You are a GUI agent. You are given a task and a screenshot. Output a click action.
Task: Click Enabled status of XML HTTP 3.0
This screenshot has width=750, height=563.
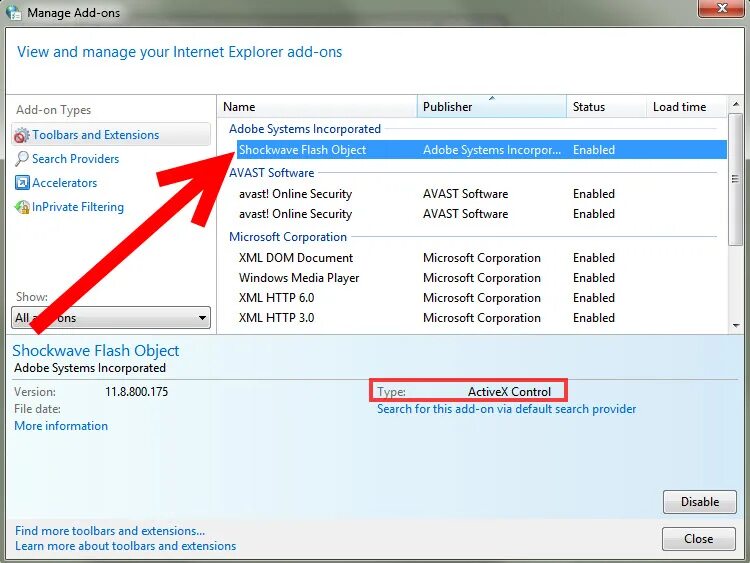click(x=594, y=318)
